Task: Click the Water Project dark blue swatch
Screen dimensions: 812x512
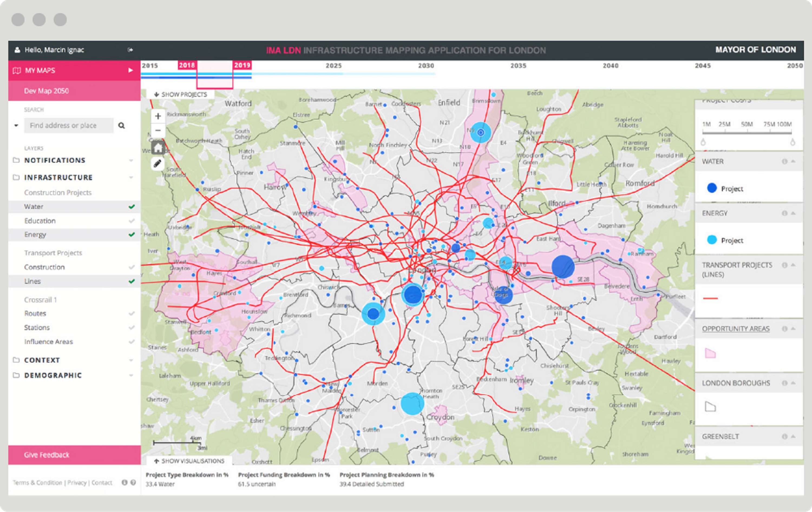Action: [712, 188]
